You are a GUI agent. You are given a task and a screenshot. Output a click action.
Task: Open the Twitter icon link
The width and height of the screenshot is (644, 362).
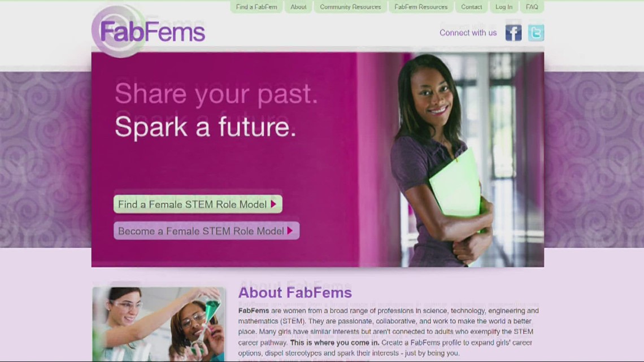(536, 33)
